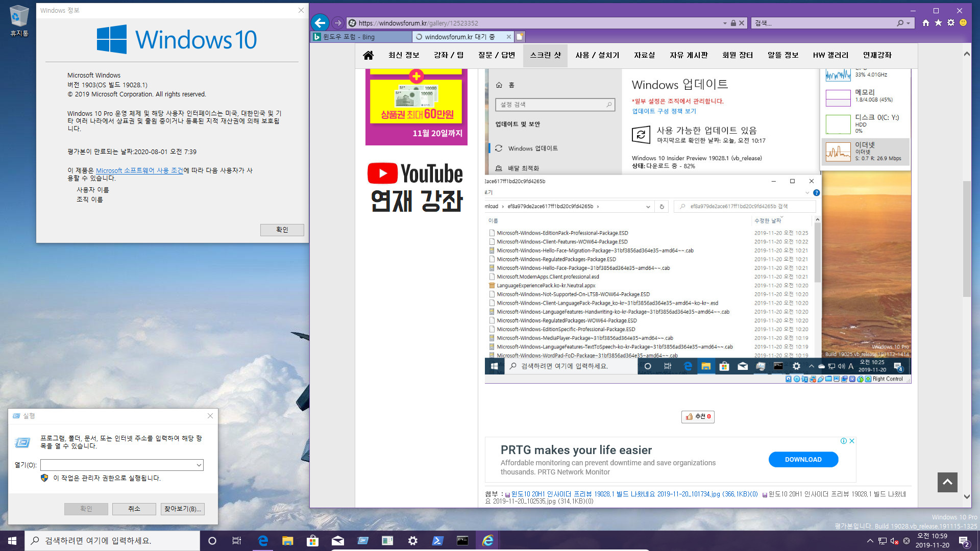Open the search provider dropdown arrow in the browser
Screen dimensions: 980x551
[909, 23]
